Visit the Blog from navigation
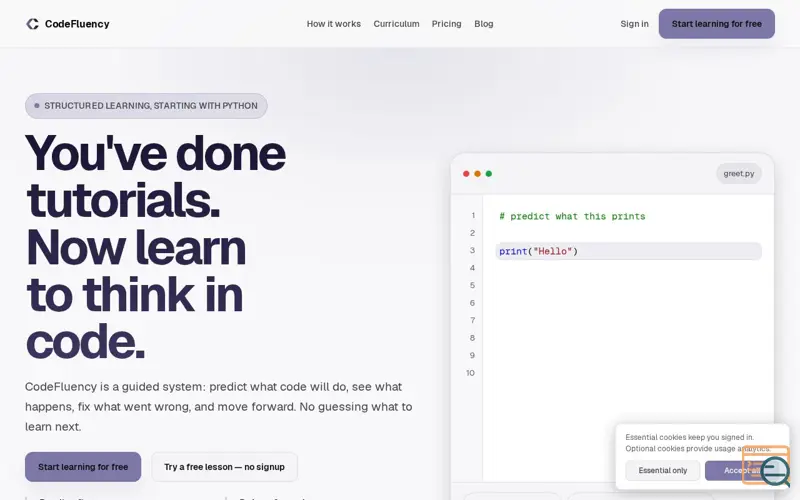The image size is (800, 500). click(x=484, y=24)
